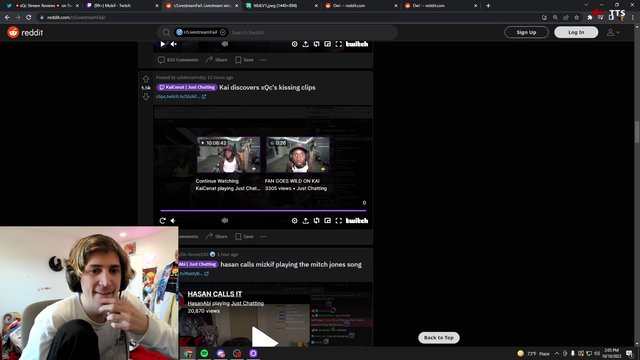The image size is (640, 360).
Task: Open Spotify from the taskbar
Action: [204, 353]
